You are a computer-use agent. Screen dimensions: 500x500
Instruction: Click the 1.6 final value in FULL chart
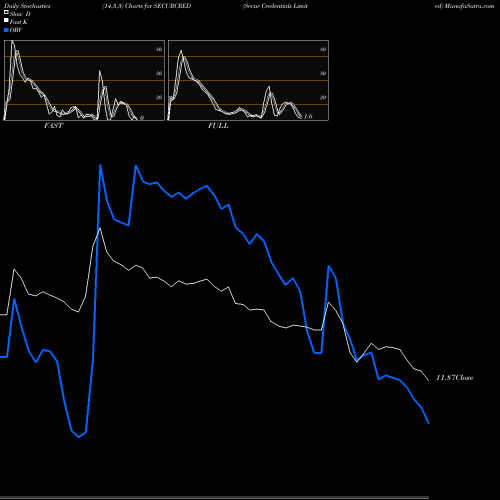tap(308, 116)
